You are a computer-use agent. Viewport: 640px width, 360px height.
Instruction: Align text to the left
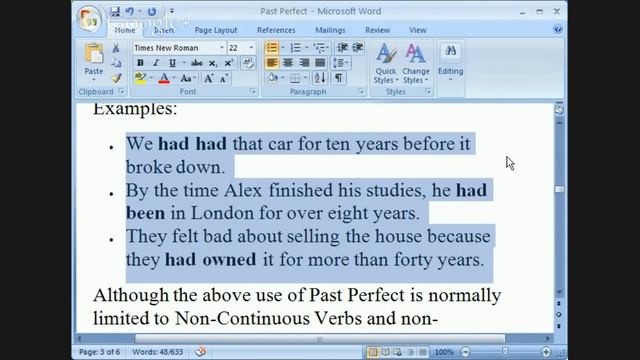(272, 63)
